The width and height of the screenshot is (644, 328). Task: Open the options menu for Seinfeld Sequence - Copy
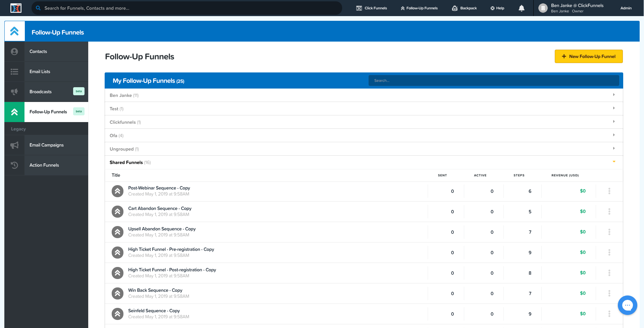pos(609,314)
